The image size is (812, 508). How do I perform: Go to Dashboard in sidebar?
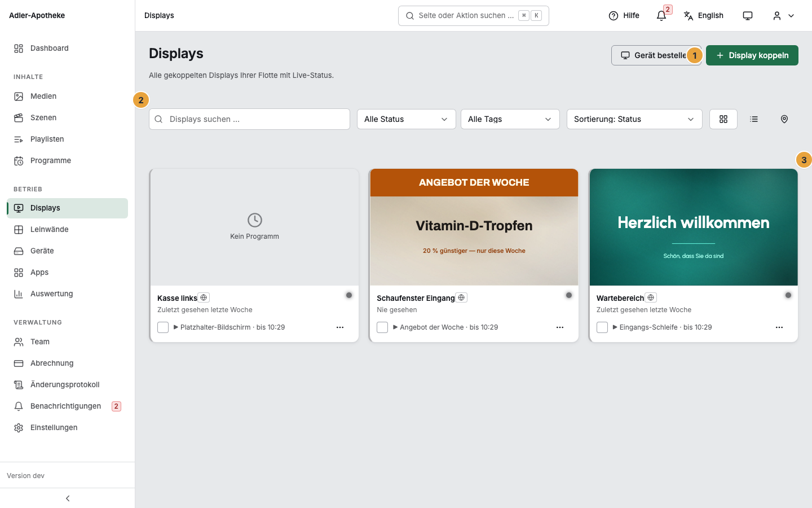68,49
